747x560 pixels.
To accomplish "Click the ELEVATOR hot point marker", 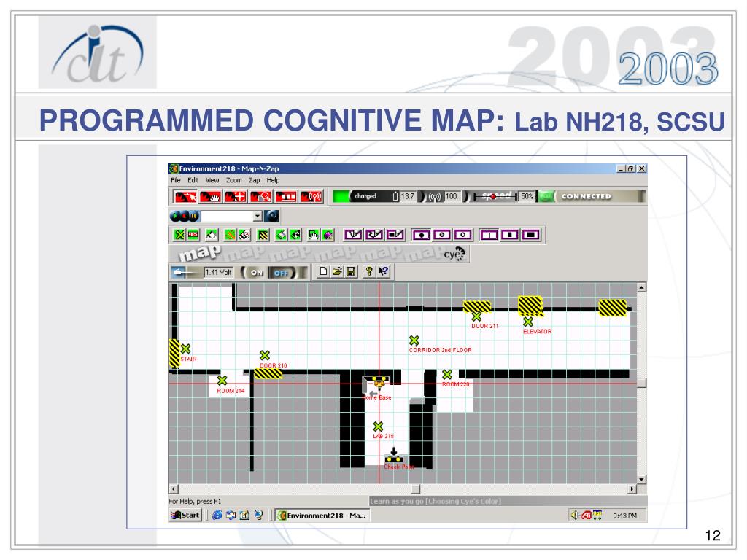I will [x=528, y=322].
